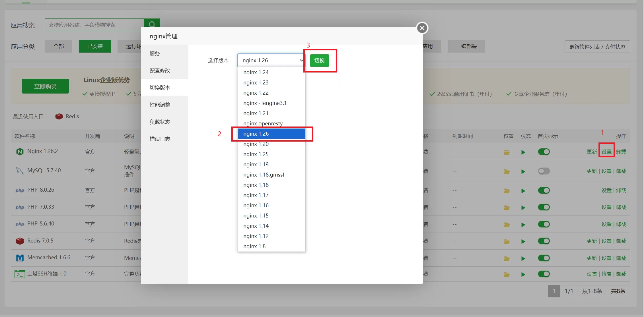The image size is (644, 317).
Task: Toggle homepage display for 宝塔SSH终端
Action: click(x=544, y=274)
